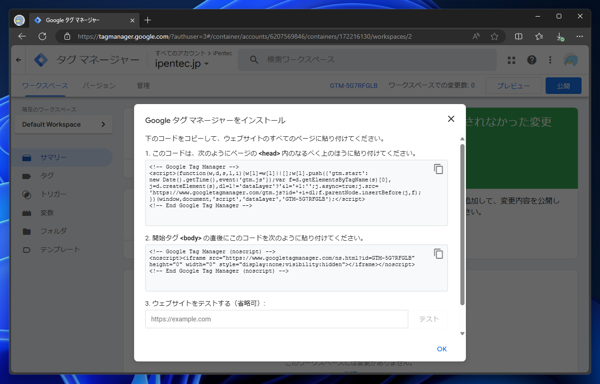Image resolution: width=600 pixels, height=384 pixels.
Task: Click the dialog scrollbar up arrow
Action: click(462, 139)
